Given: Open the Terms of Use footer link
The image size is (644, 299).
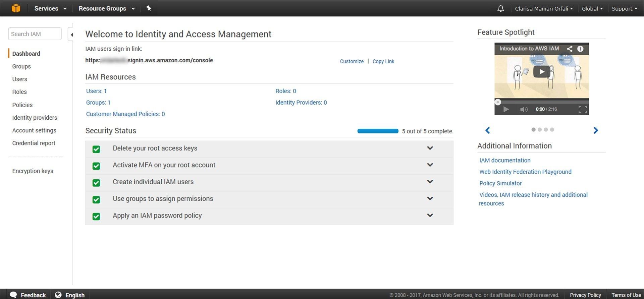Looking at the screenshot, I should pos(626,295).
